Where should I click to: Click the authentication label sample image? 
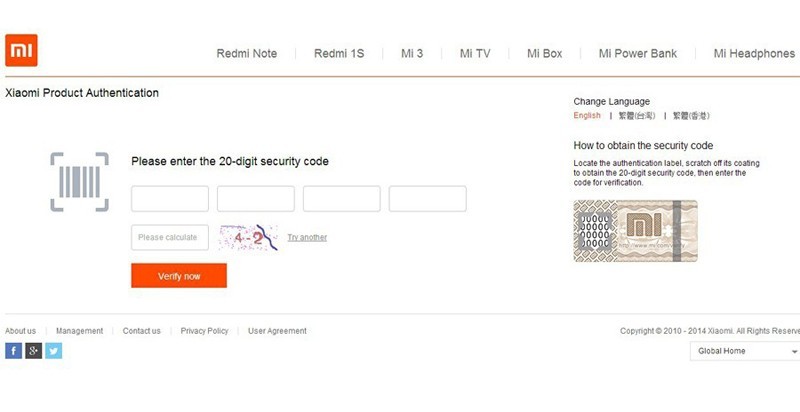click(x=635, y=231)
